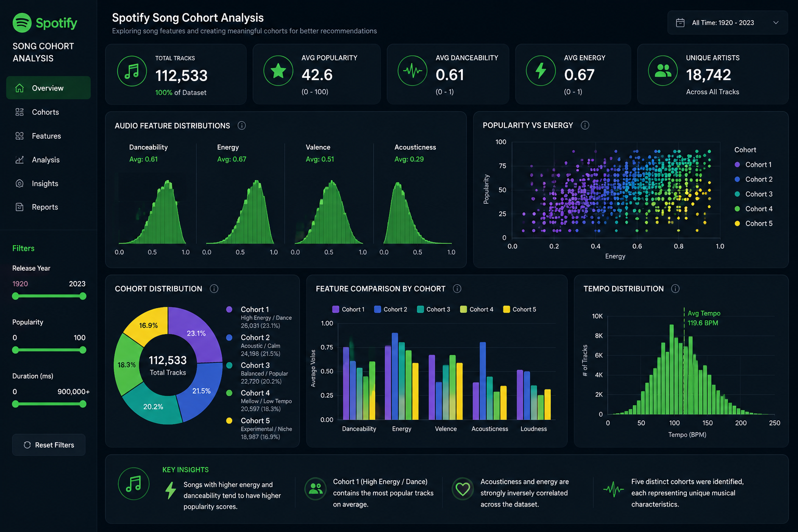The width and height of the screenshot is (798, 532).
Task: Click the date range chevron arrow
Action: point(776,23)
